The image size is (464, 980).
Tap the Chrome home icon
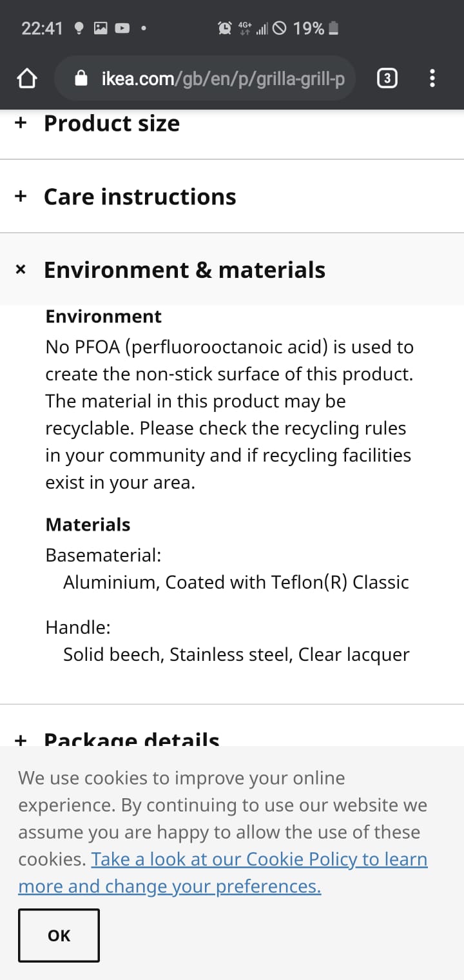[26, 79]
